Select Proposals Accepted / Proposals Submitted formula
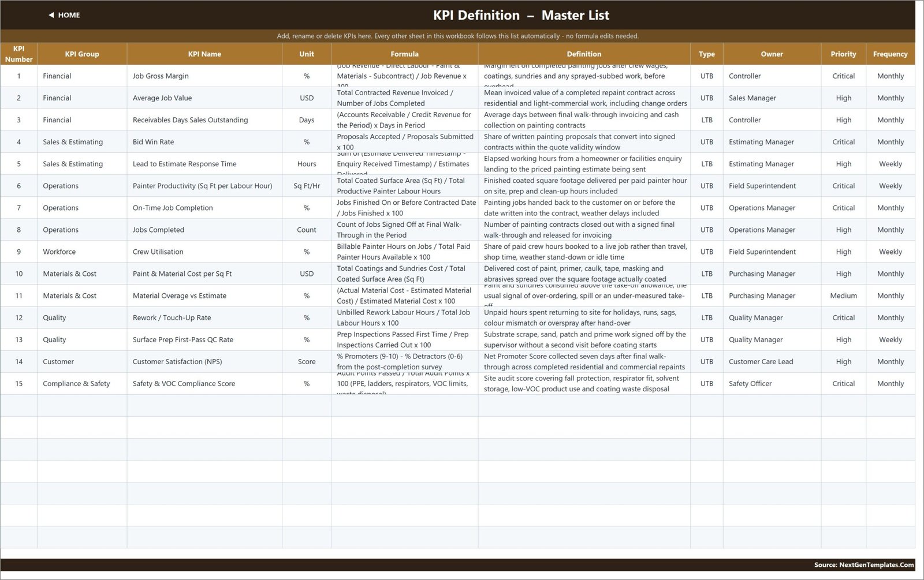Image resolution: width=924 pixels, height=580 pixels. coord(404,142)
